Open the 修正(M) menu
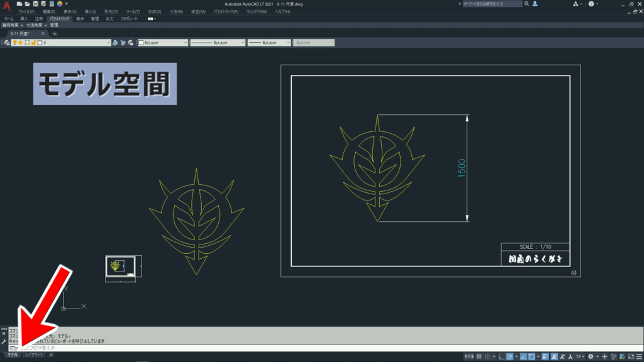Screen dimensions: 644x362 coord(198,11)
